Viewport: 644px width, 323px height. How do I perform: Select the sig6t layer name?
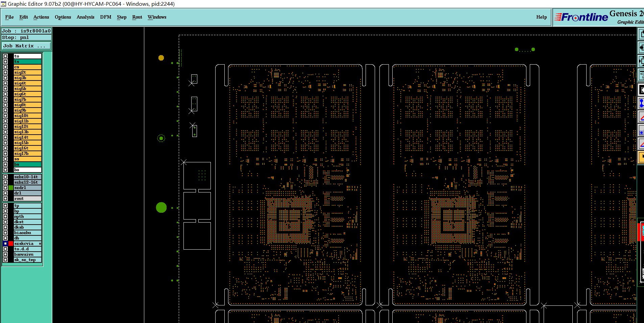[27, 94]
